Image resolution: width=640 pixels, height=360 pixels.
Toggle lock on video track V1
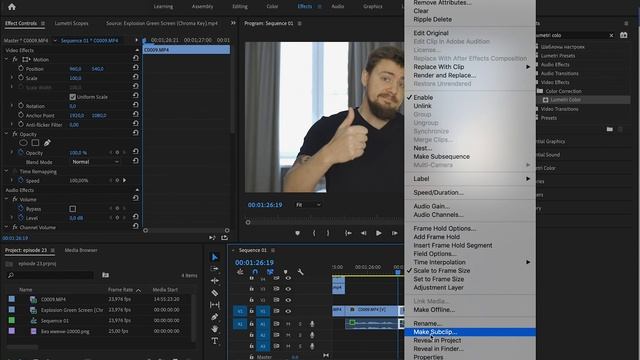(251, 311)
